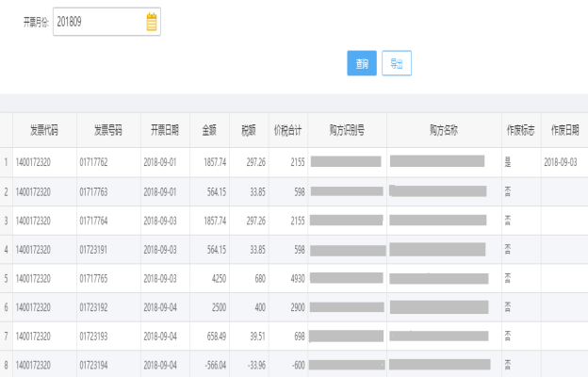Click the 作废日期 column header
This screenshot has height=378, width=588.
[x=563, y=130]
